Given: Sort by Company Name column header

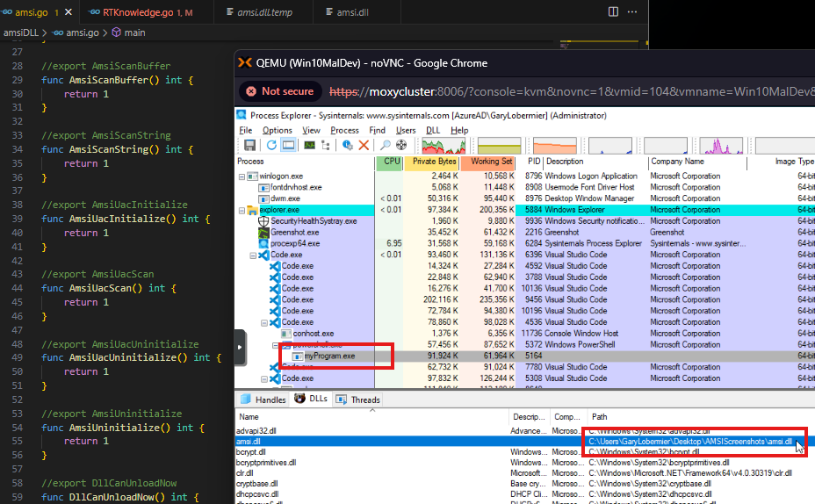Looking at the screenshot, I should 697,162.
